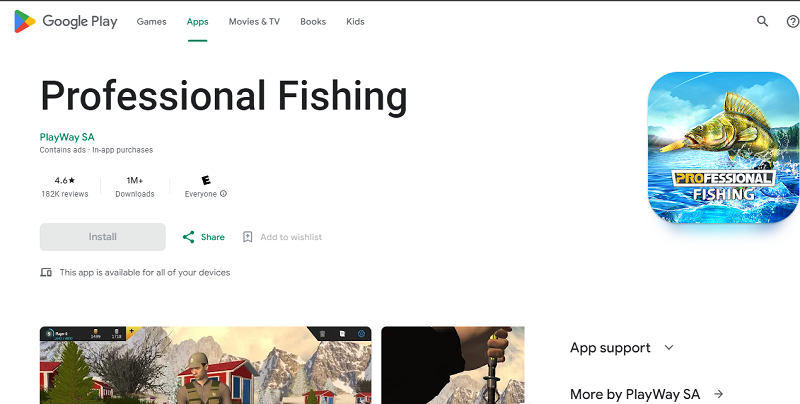Open the PlayWay SA developer link
The width and height of the screenshot is (800, 404).
click(67, 137)
